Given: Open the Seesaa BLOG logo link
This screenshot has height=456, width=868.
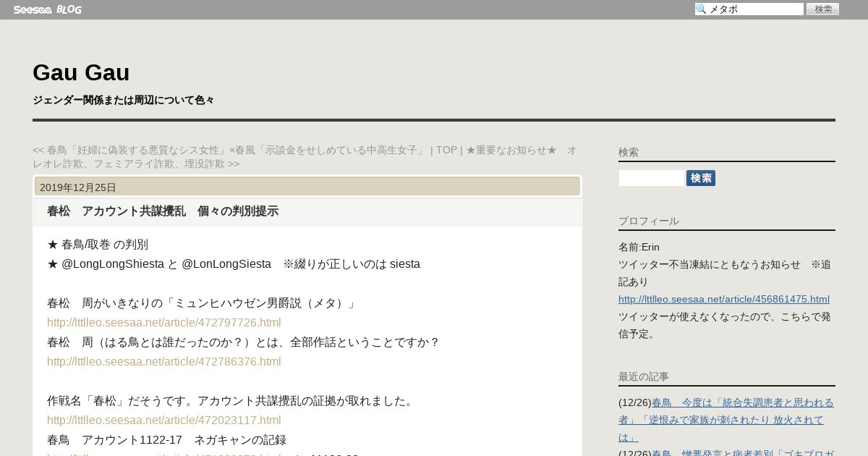Looking at the screenshot, I should pyautogui.click(x=48, y=9).
